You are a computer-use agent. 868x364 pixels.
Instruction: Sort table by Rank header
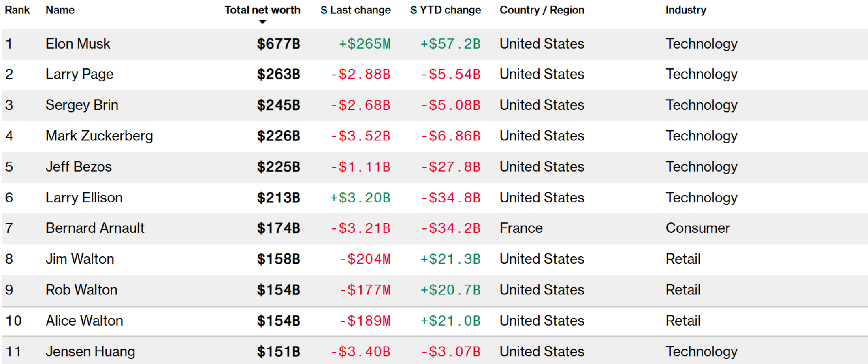point(17,10)
